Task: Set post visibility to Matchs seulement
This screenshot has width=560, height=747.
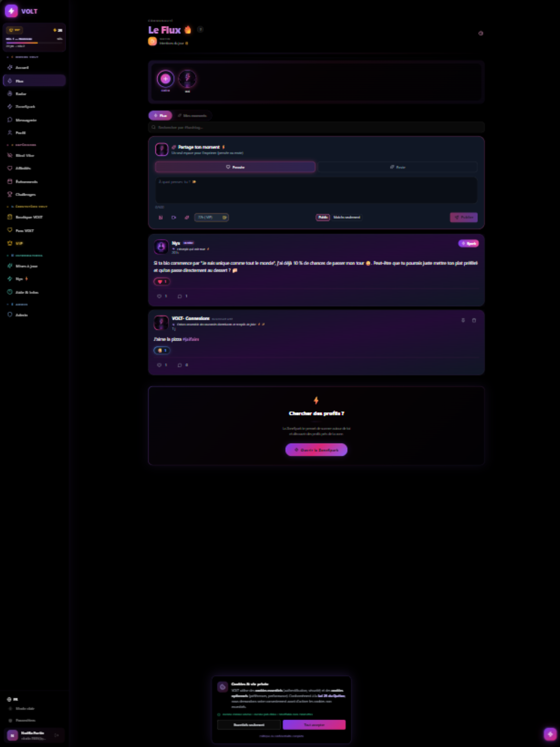Action: click(x=347, y=217)
